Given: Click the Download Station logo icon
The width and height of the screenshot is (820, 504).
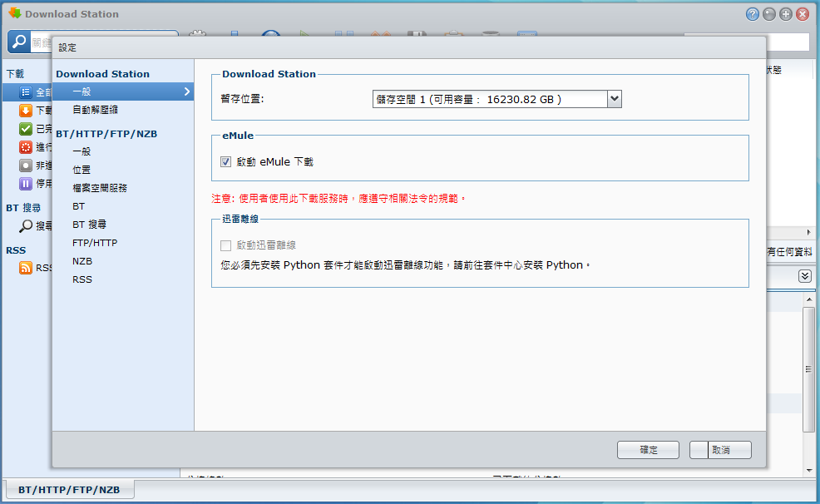Looking at the screenshot, I should pyautogui.click(x=15, y=13).
